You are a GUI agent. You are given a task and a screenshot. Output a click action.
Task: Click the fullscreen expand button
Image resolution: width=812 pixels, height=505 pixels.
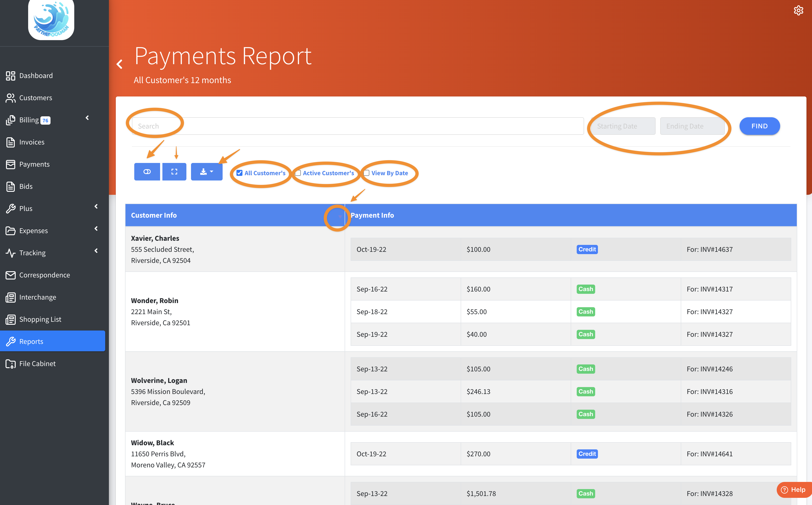pyautogui.click(x=174, y=172)
